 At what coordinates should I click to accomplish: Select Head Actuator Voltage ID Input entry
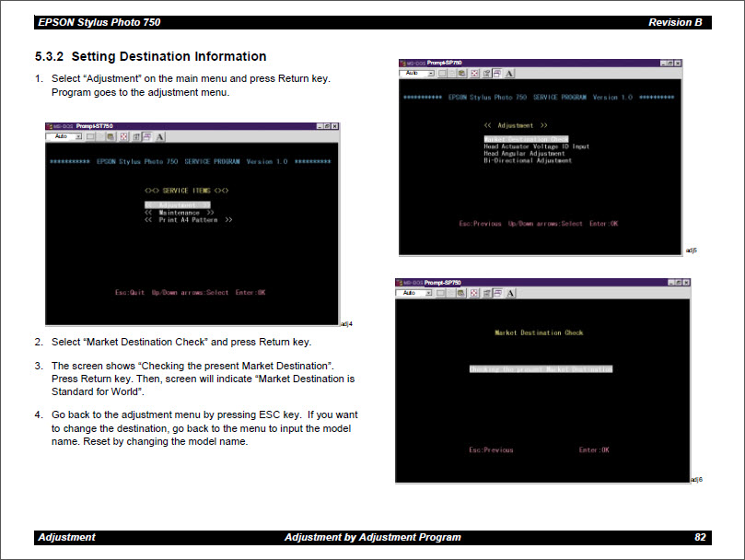point(536,146)
